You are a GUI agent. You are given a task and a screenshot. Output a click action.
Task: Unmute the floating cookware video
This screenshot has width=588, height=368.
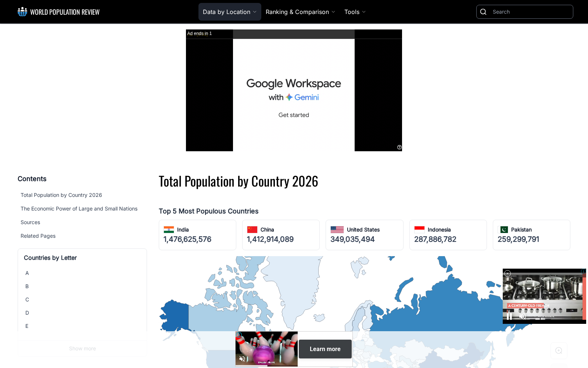point(522,316)
